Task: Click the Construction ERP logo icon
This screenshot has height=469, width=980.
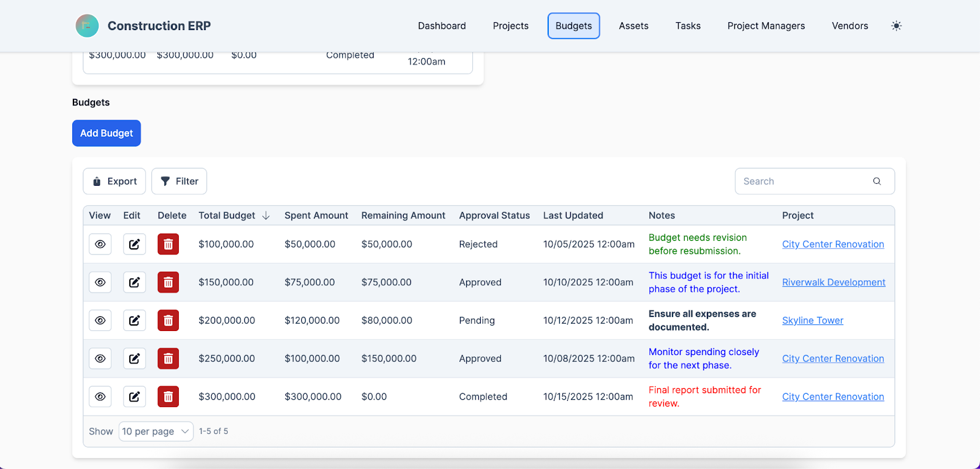Action: click(x=87, y=26)
